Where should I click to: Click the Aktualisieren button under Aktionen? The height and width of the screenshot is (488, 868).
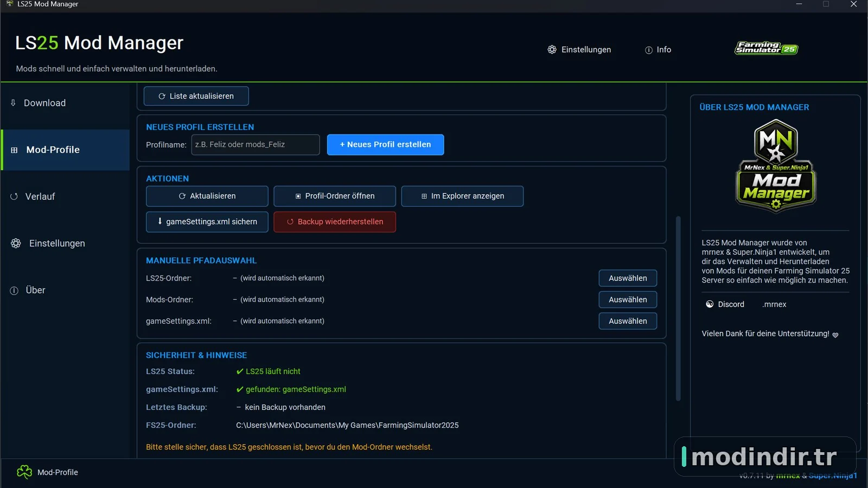click(x=207, y=196)
